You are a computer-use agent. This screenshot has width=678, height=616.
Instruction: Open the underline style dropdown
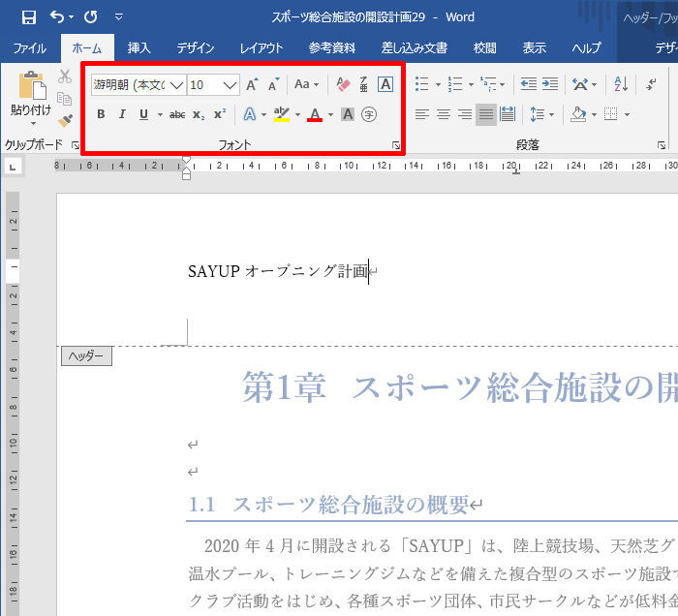160,114
